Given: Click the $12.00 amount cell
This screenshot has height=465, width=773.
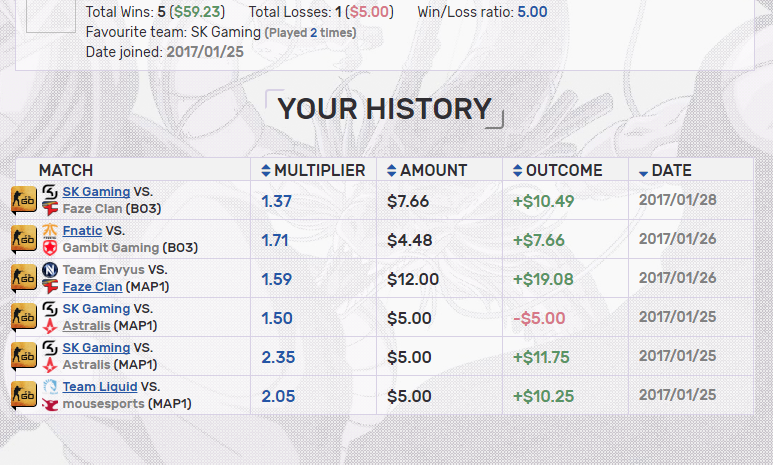Looking at the screenshot, I should tap(413, 279).
